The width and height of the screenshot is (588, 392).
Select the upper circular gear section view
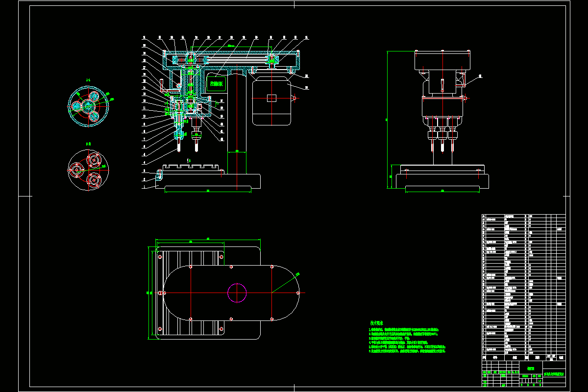pos(88,106)
